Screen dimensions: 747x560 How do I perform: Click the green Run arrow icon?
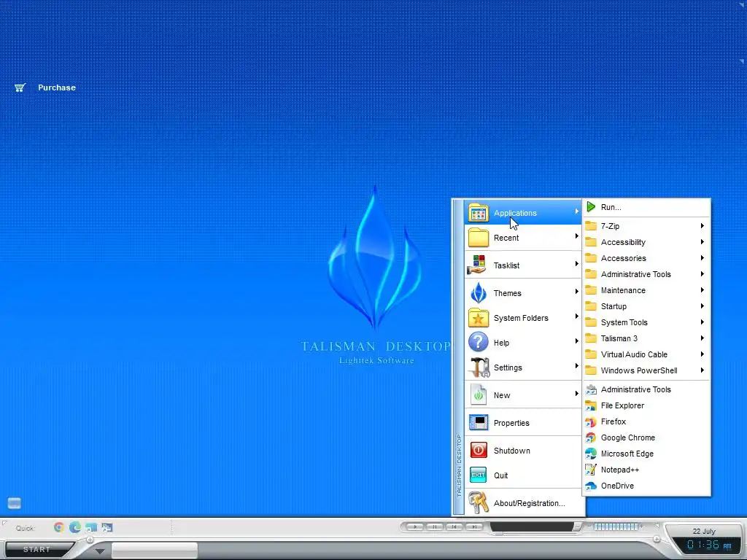[591, 207]
